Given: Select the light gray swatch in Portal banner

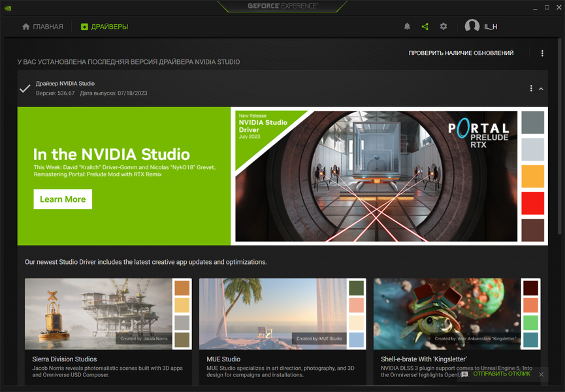Looking at the screenshot, I should pyautogui.click(x=532, y=150).
